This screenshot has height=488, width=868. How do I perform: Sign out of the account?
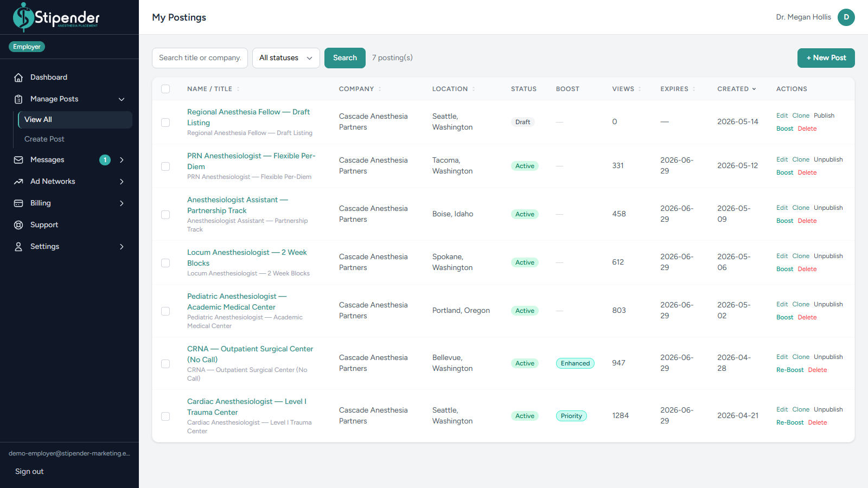[29, 472]
